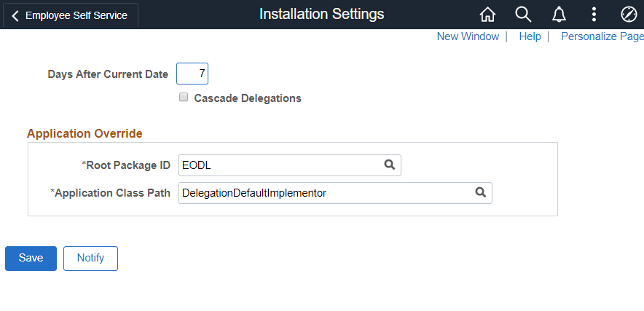Screen dimensions: 644x311
Task: Look up Application Class Path values
Action: (x=481, y=192)
